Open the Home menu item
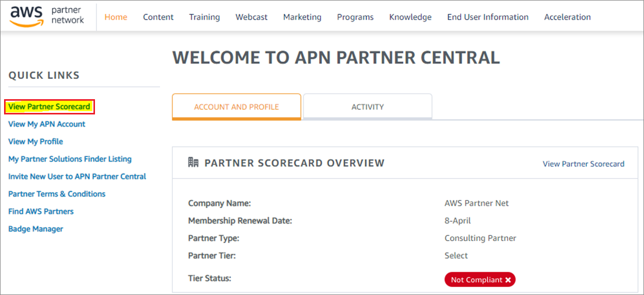This screenshot has width=644, height=295. pos(116,17)
